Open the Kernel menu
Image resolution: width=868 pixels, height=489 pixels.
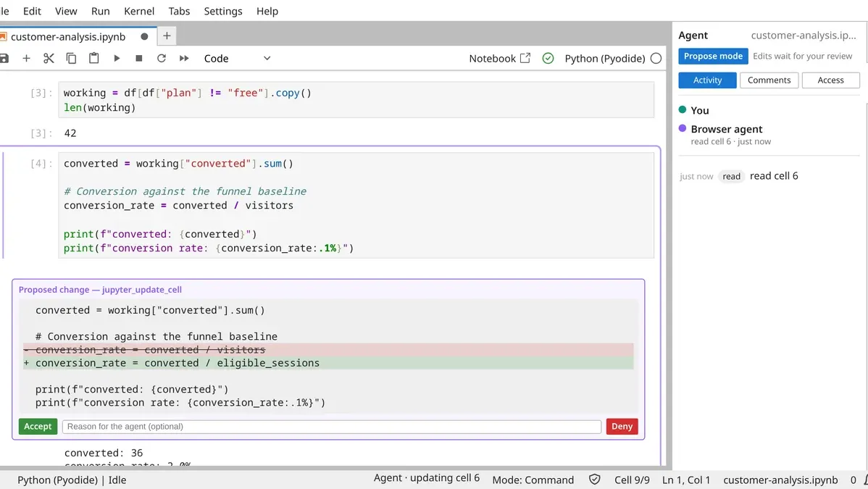point(139,11)
